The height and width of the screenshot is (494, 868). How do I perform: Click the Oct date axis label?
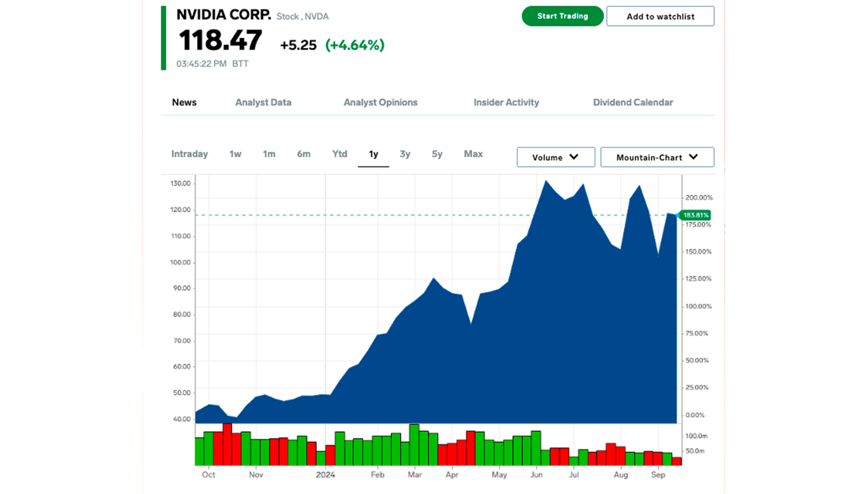pos(208,475)
